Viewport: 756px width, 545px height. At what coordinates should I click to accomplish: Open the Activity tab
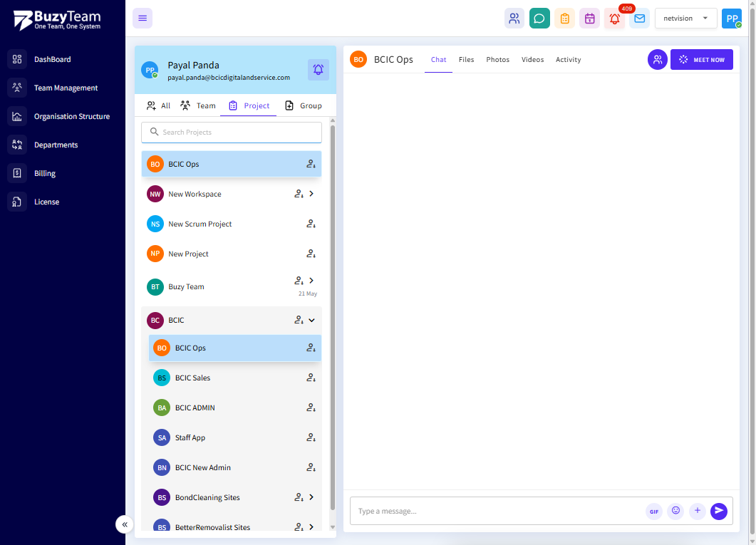click(x=568, y=60)
